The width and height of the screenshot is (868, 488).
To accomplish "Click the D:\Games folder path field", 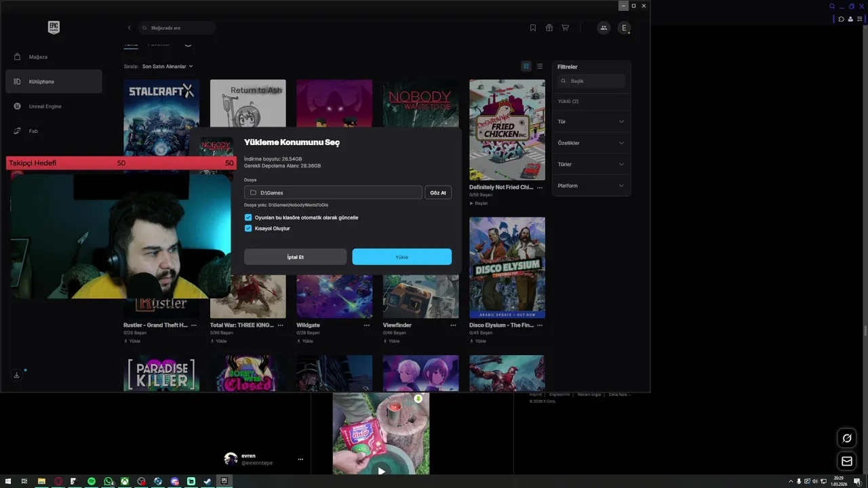I will tap(333, 192).
